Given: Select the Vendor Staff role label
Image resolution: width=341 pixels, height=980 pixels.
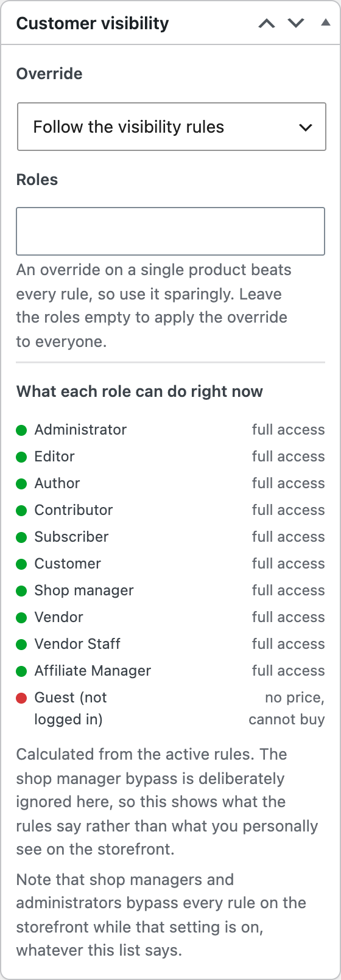Looking at the screenshot, I should point(77,644).
